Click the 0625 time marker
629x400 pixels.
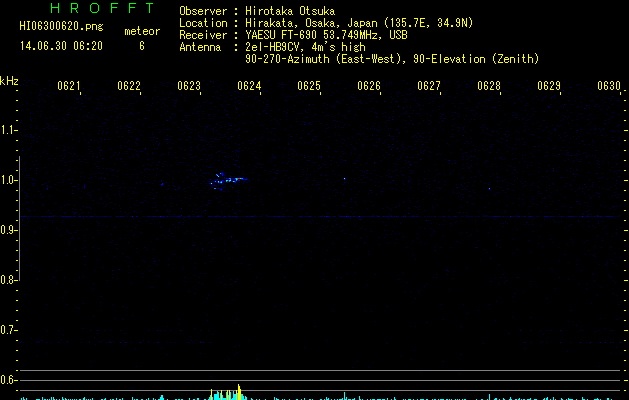(x=309, y=86)
